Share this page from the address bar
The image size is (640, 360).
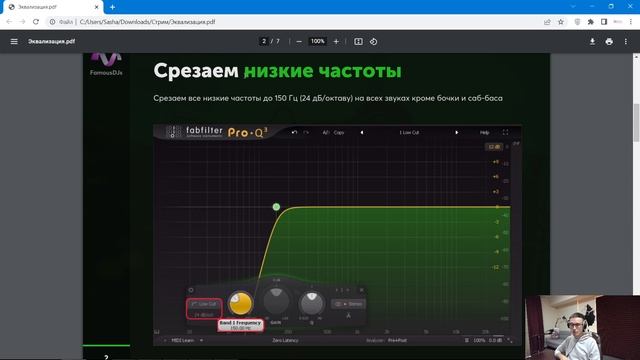tap(547, 22)
